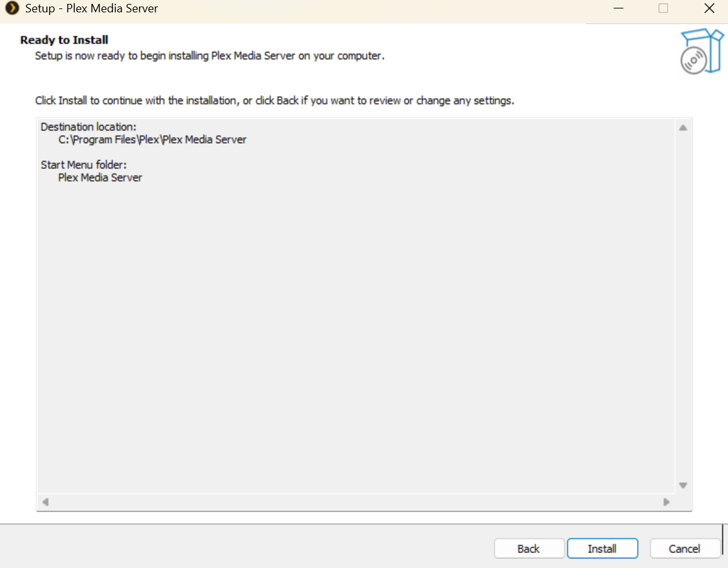The image size is (728, 568).
Task: Click the "Click Install to continue" instruction text
Action: [274, 101]
